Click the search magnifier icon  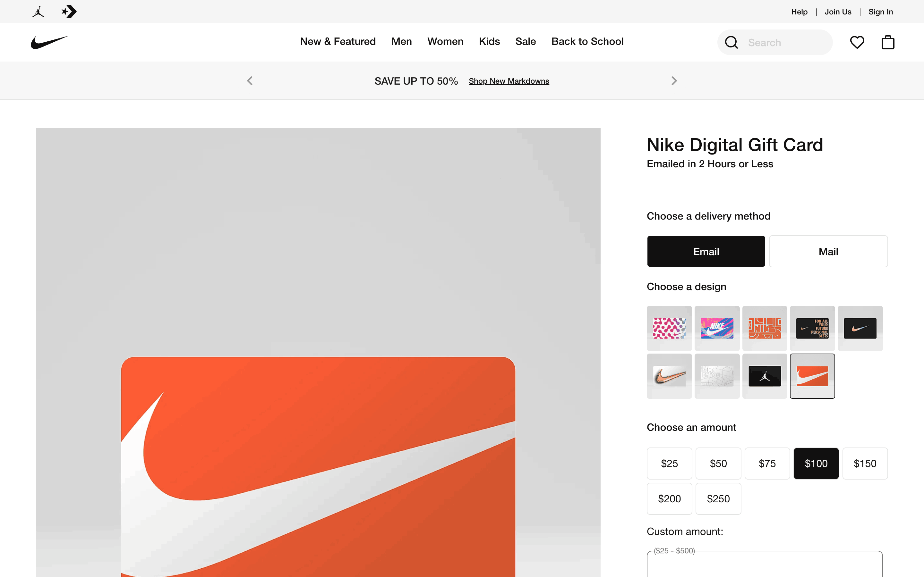click(x=731, y=42)
